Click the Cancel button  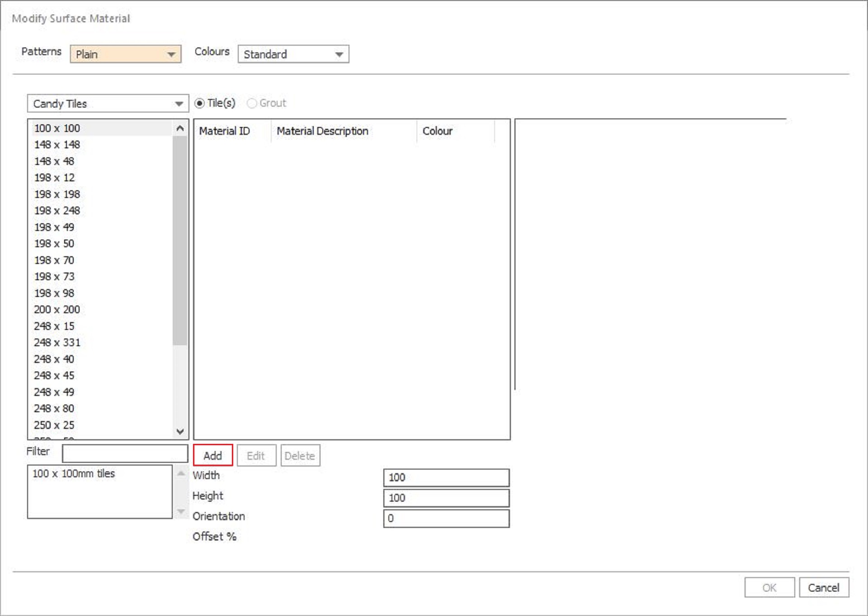823,587
